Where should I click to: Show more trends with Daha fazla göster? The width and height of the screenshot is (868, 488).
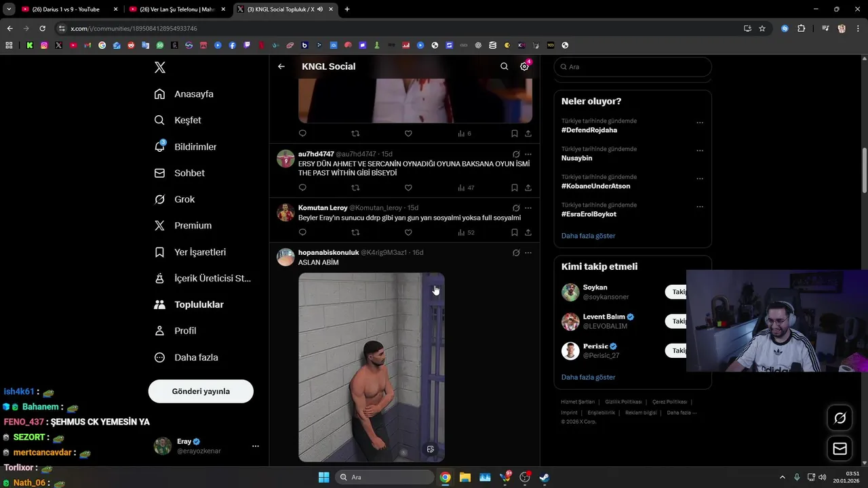588,236
